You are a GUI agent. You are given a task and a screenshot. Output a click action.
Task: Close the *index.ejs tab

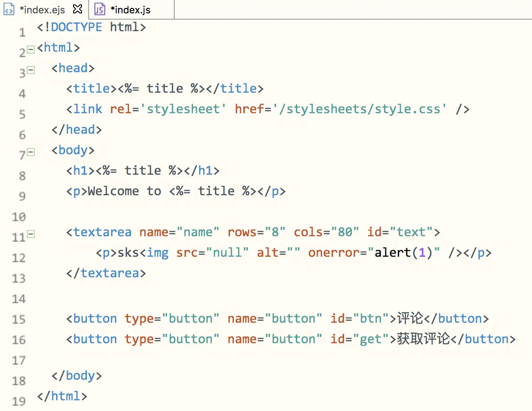(78, 9)
